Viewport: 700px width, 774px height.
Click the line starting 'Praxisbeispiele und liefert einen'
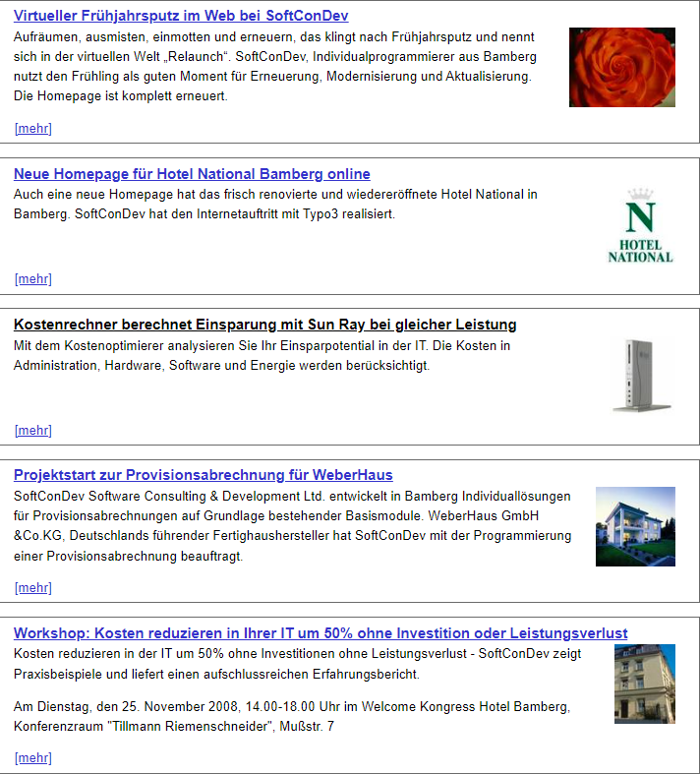click(x=216, y=675)
